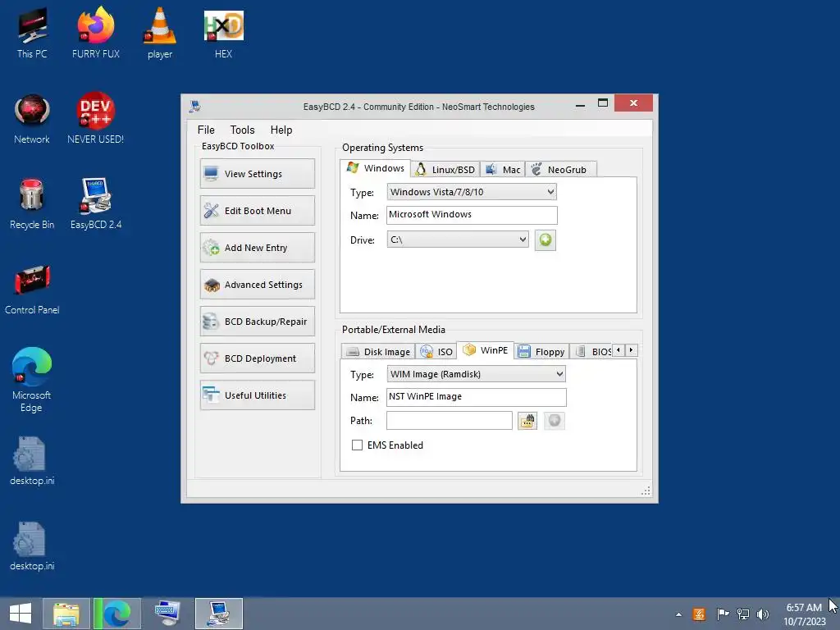Click the volume speaker tray icon
Viewport: 840px width, 630px height.
tap(763, 614)
